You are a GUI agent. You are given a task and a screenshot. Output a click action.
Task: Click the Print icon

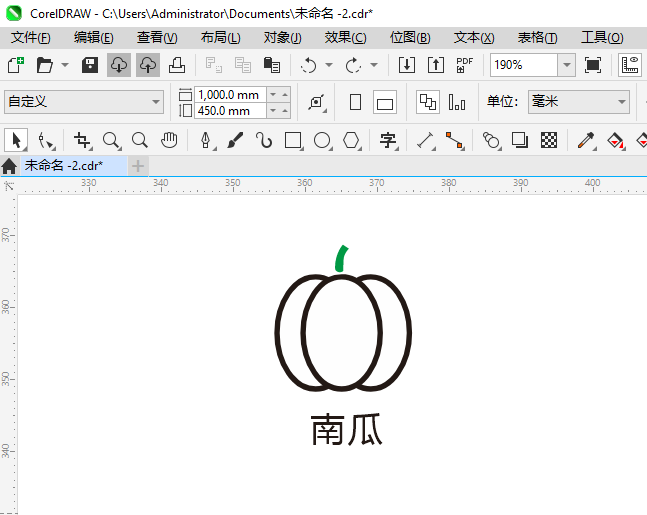coord(177,65)
